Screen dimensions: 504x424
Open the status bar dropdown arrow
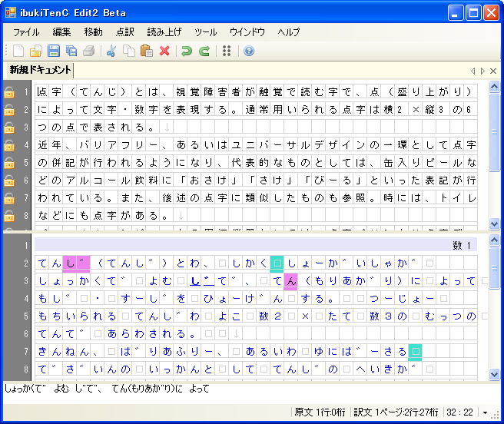coord(485,412)
